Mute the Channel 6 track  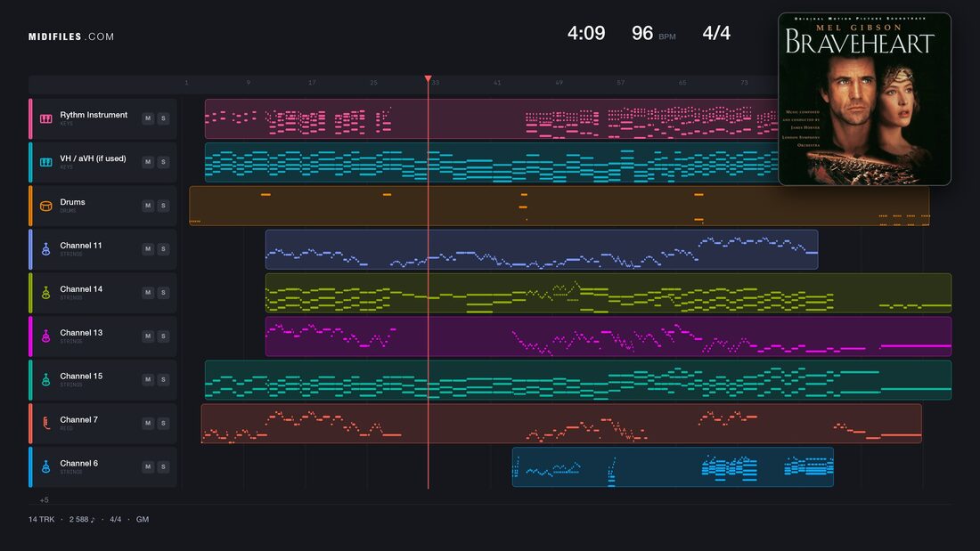(x=148, y=466)
